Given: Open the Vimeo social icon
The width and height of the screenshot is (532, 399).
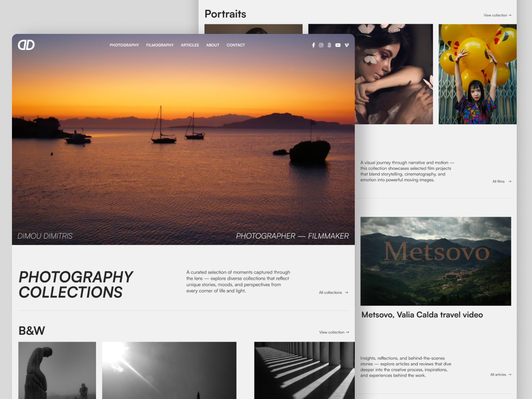Looking at the screenshot, I should [346, 45].
